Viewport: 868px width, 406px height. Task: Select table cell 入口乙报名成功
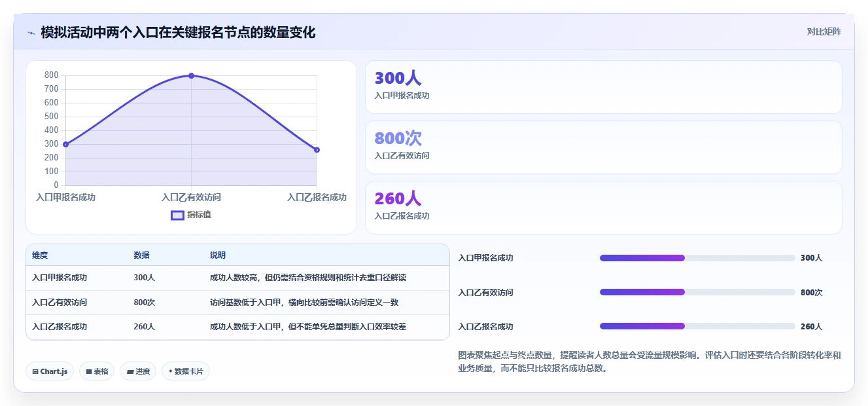[60, 327]
